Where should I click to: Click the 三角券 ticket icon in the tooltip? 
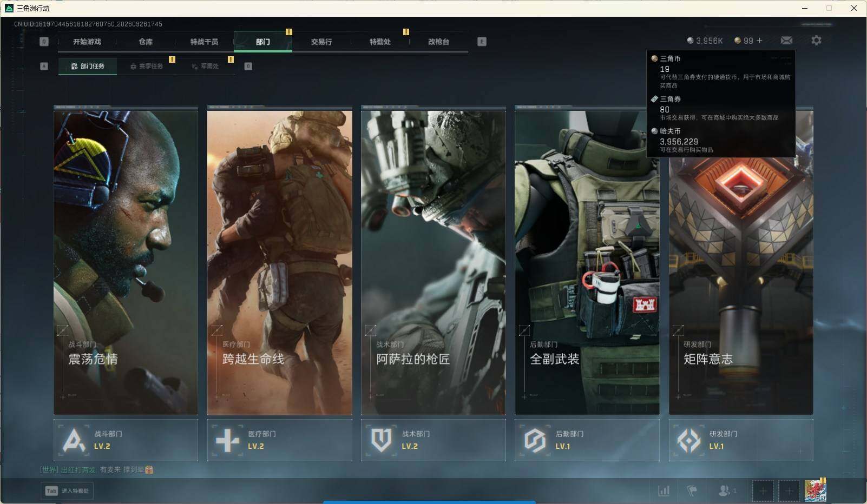(654, 99)
